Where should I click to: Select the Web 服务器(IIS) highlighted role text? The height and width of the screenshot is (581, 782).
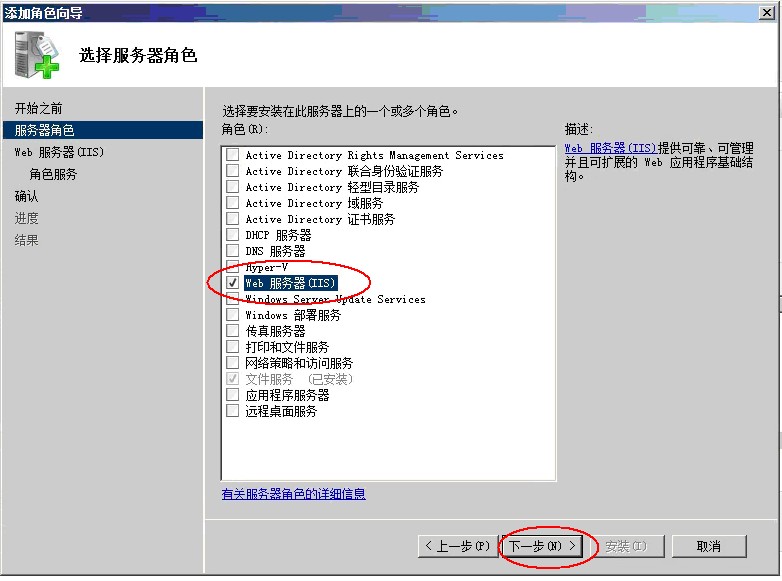[x=291, y=283]
